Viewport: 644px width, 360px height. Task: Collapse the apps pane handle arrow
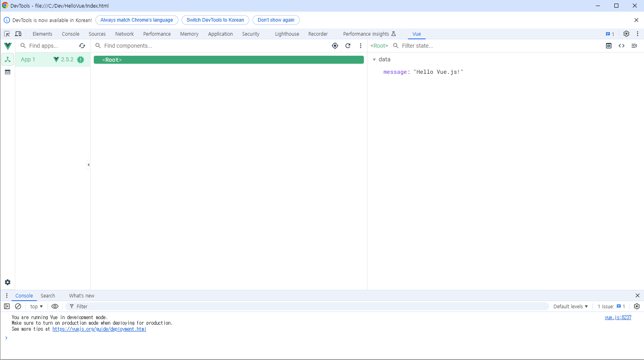pyautogui.click(x=88, y=165)
